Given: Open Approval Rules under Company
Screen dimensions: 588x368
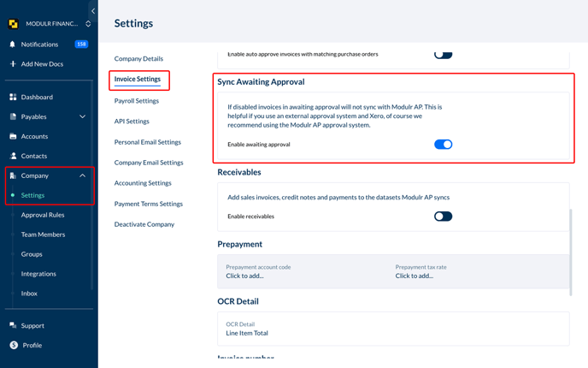Looking at the screenshot, I should (x=43, y=215).
